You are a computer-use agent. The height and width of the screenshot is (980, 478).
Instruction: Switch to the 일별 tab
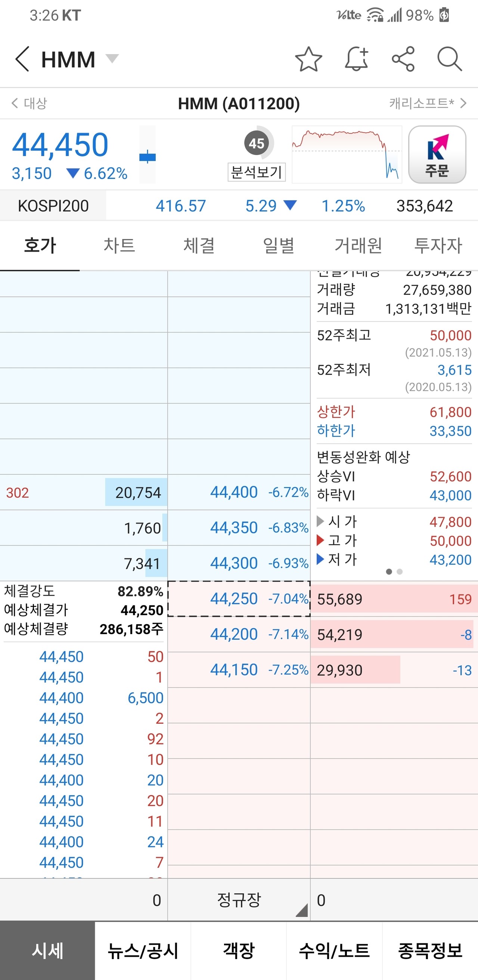pos(279,245)
